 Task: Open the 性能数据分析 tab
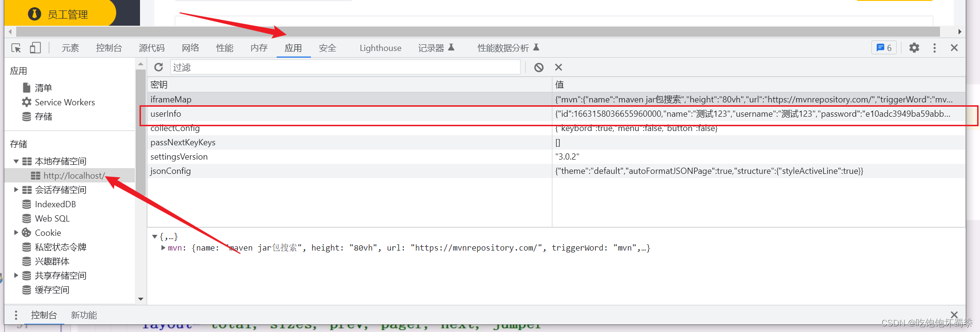click(x=508, y=48)
